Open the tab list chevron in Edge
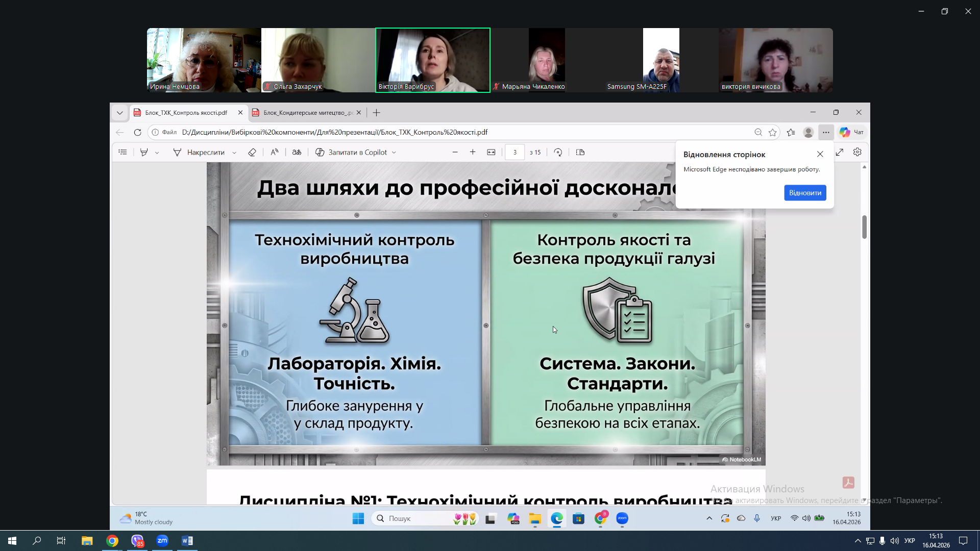Viewport: 980px width, 551px height. 120,113
